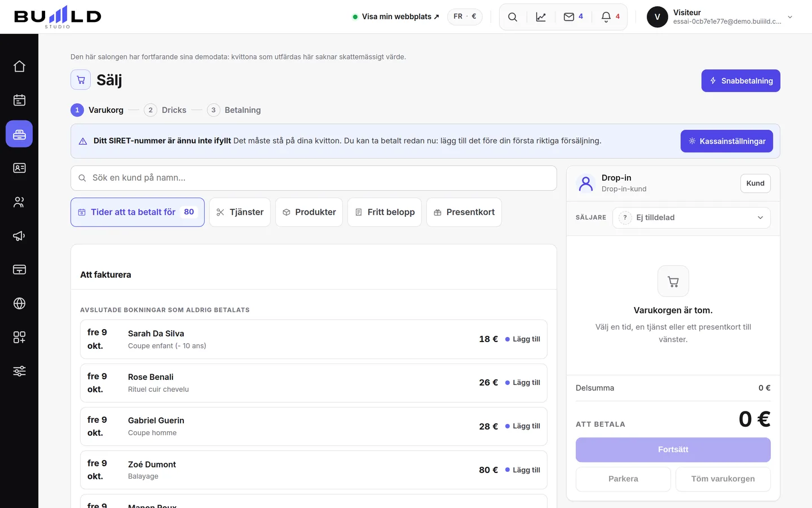Open the megaphone marketing sidebar icon

[19, 236]
